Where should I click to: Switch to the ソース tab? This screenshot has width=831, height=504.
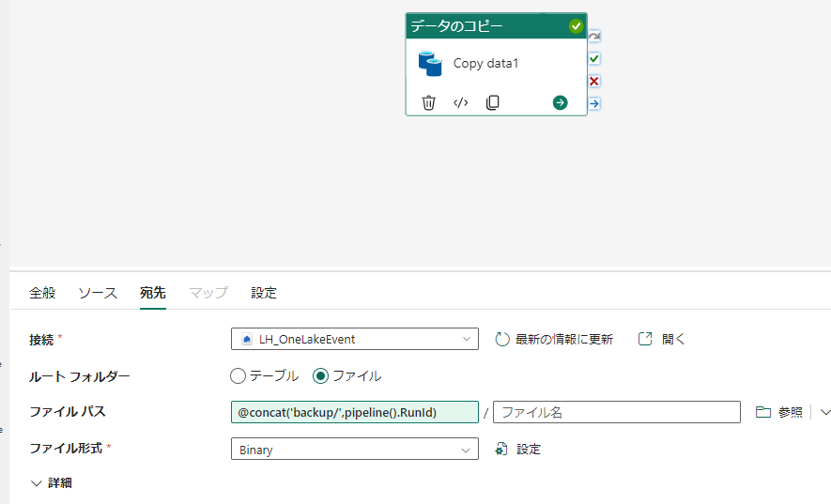[98, 293]
